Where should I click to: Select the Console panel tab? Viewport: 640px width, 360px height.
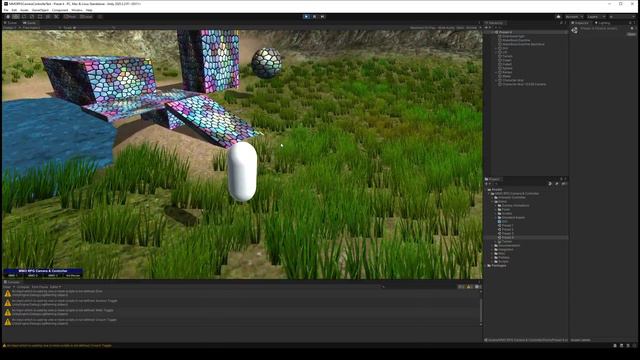tap(12, 282)
